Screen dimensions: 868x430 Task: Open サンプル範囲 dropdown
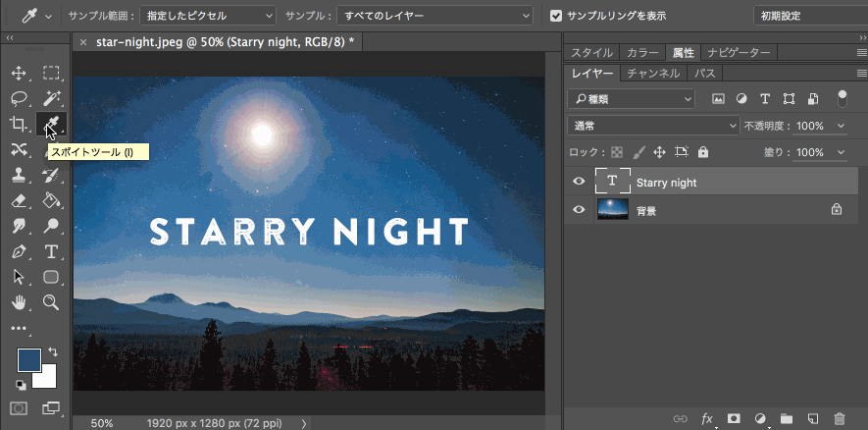pos(208,16)
